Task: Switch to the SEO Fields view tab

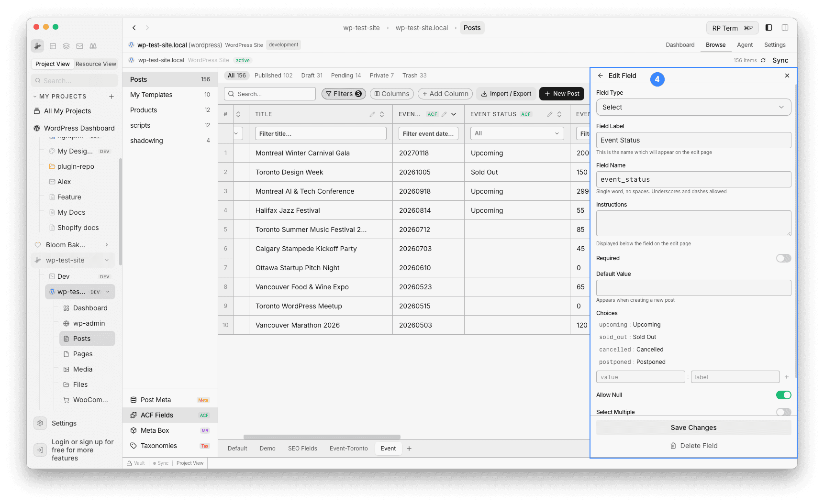Action: (302, 449)
